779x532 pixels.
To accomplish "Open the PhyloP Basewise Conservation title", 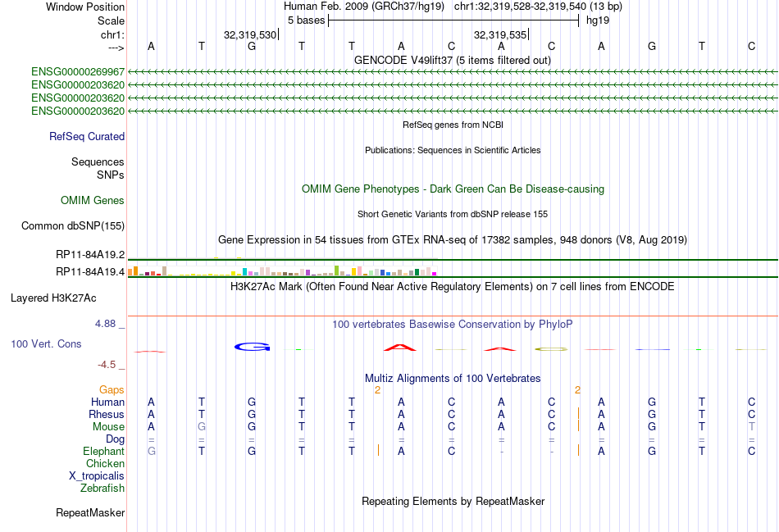I will click(453, 325).
